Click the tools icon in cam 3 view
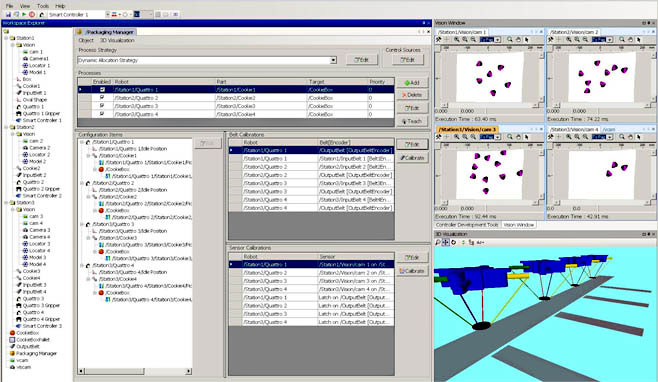The width and height of the screenshot is (658, 382). click(439, 137)
